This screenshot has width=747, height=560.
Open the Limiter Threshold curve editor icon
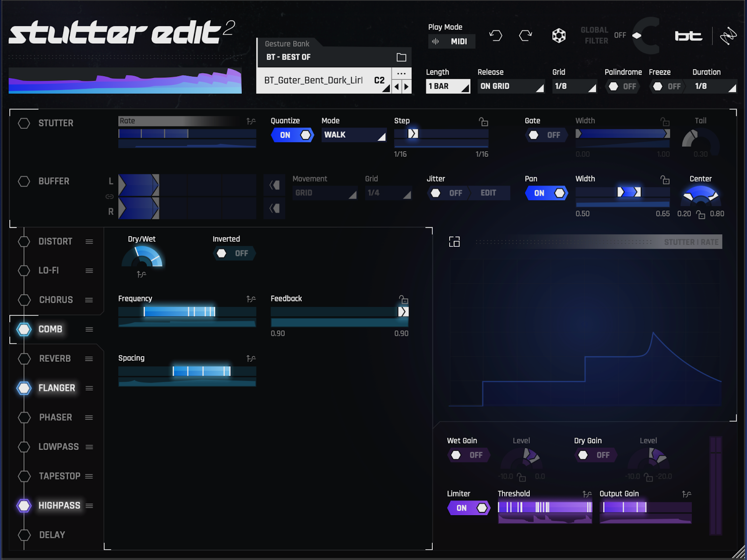(x=587, y=494)
